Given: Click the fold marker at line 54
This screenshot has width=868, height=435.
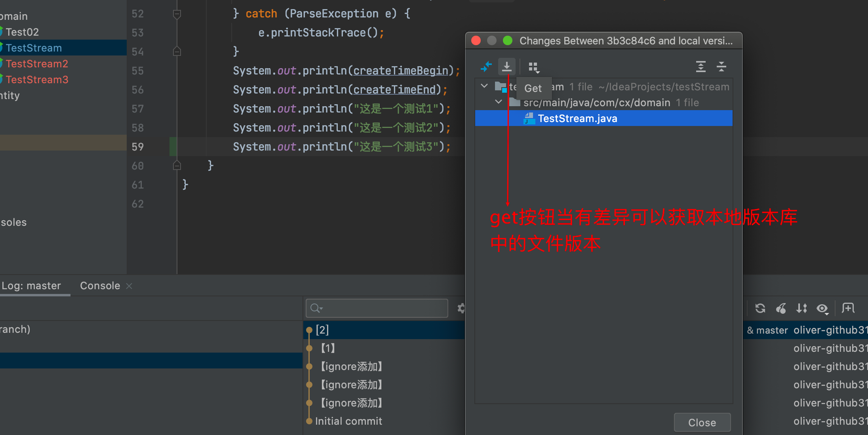Looking at the screenshot, I should (177, 51).
